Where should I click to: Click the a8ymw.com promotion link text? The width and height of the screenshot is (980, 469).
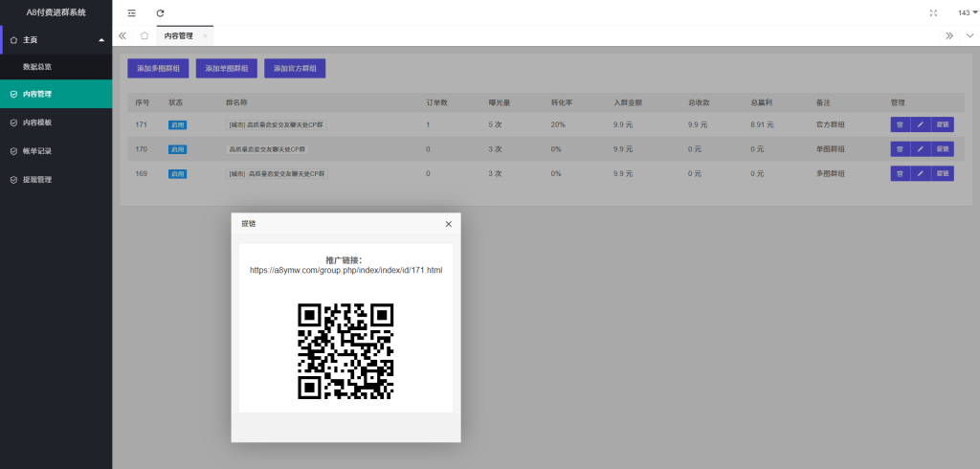pyautogui.click(x=346, y=270)
